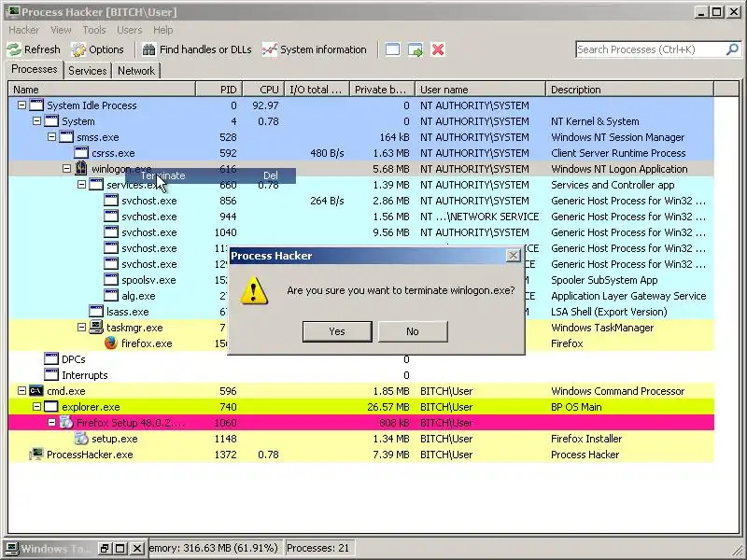Open the View menu
The image size is (747, 560).
click(61, 30)
